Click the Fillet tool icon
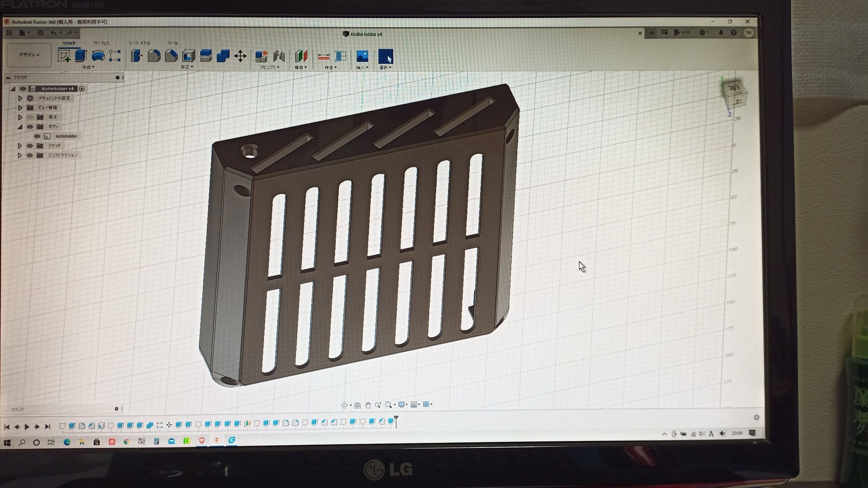Viewport: 868px width, 488px height. coord(154,56)
